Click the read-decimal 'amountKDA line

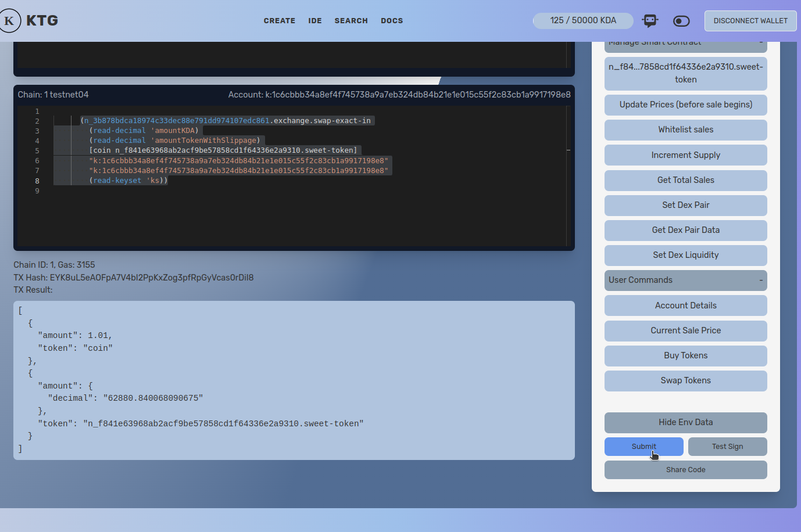point(144,131)
